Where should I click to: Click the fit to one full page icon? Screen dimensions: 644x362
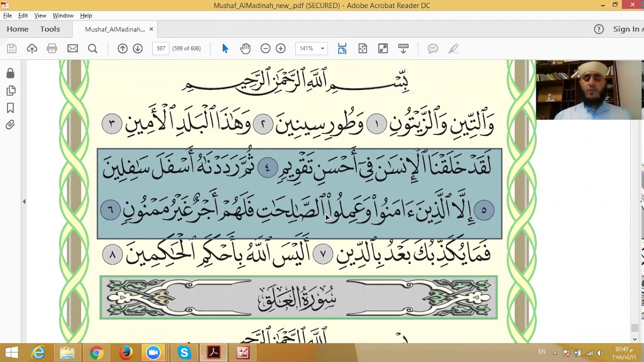coord(363,48)
